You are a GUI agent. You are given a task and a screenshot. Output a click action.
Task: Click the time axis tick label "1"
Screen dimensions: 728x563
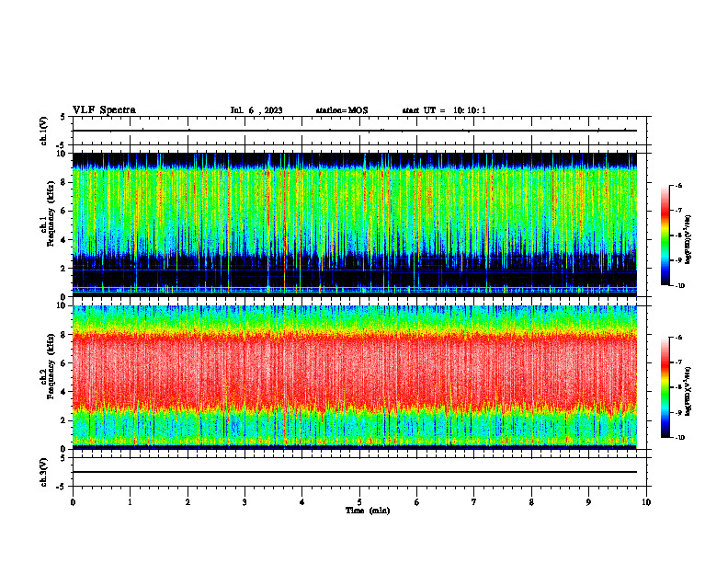(130, 502)
